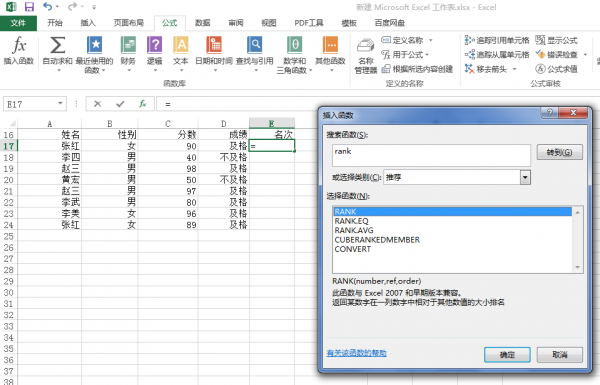600x385 pixels.
Task: Open the File (文件) tab
Action: point(18,23)
